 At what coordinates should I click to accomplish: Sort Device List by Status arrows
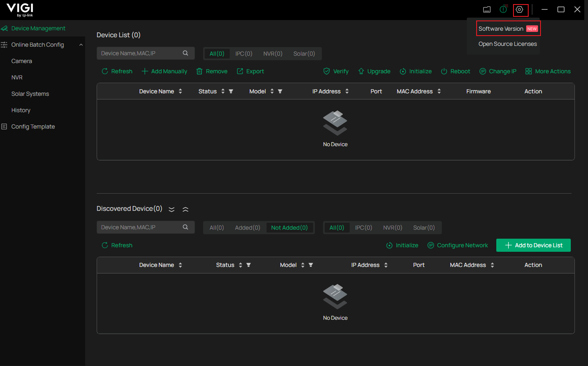[223, 91]
